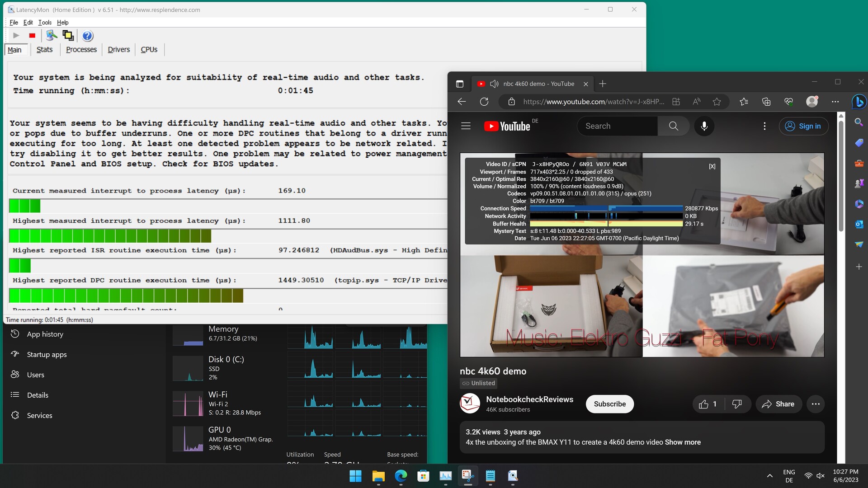This screenshot has width=868, height=488.
Task: Open Edge Settings and more ellipsis
Action: pyautogui.click(x=835, y=102)
